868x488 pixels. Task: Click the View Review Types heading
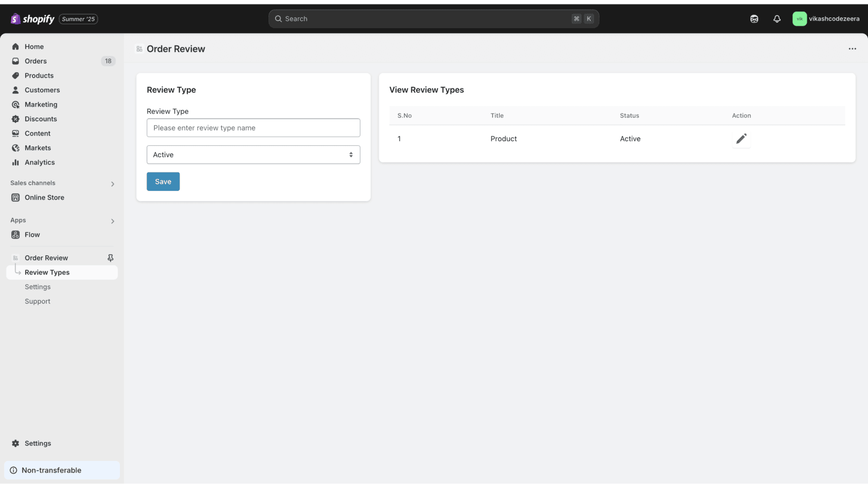pos(426,90)
